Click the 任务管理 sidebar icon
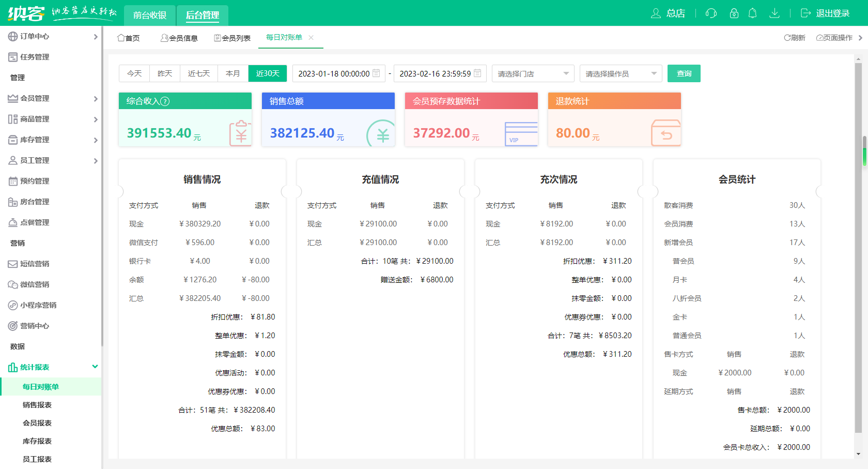The image size is (868, 469). click(x=13, y=57)
